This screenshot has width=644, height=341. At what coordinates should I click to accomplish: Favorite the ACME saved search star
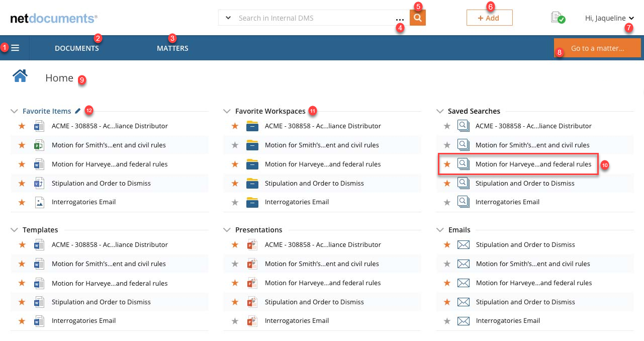pos(447,126)
